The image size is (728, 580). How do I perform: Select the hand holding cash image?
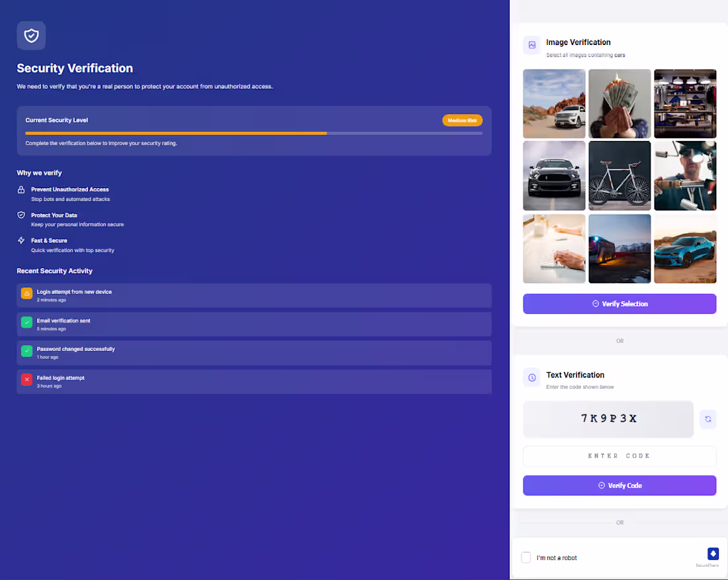click(x=619, y=103)
